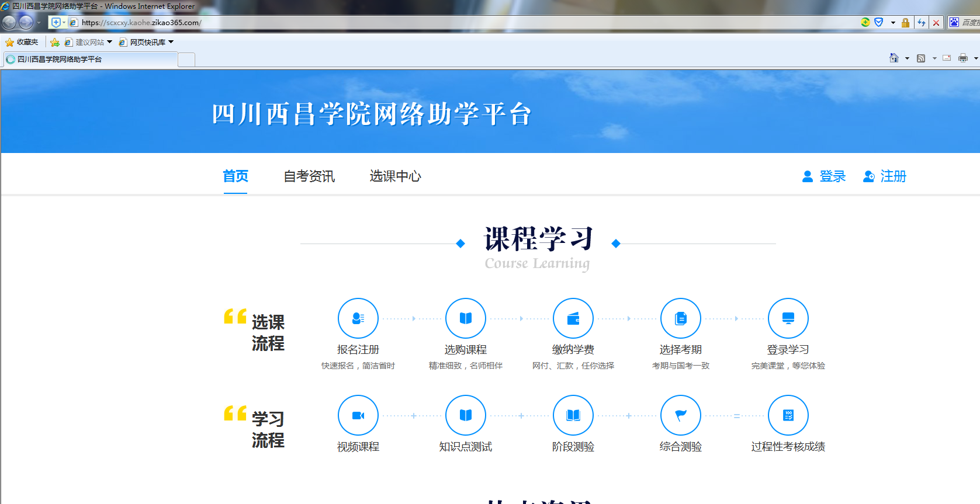Click the 报名注册 circle icon
The width and height of the screenshot is (980, 504).
click(x=358, y=318)
